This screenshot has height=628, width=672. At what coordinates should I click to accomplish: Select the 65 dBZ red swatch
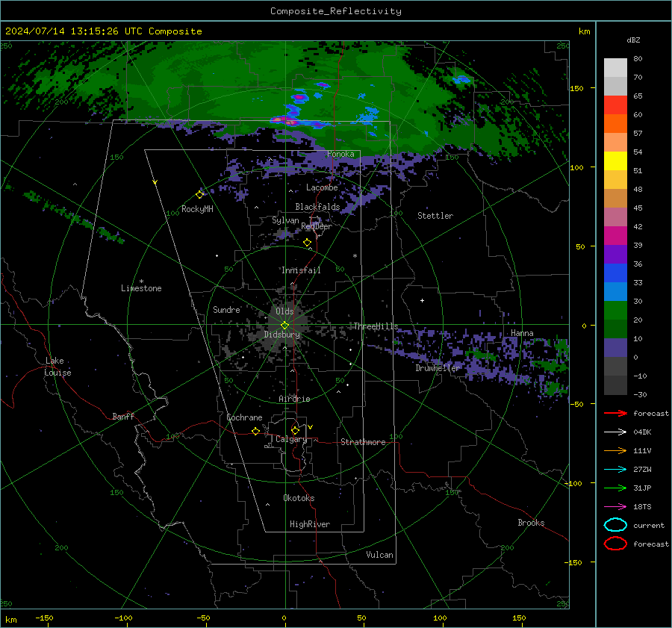click(x=615, y=105)
